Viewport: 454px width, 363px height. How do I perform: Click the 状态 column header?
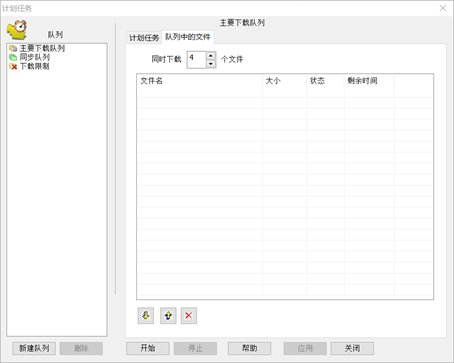tap(325, 81)
